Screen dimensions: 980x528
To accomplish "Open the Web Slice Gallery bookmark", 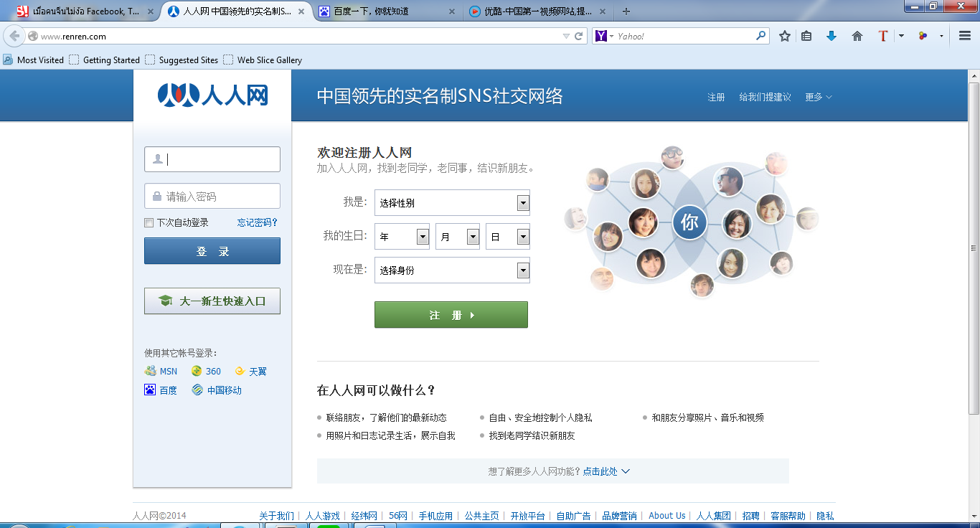I will (263, 60).
